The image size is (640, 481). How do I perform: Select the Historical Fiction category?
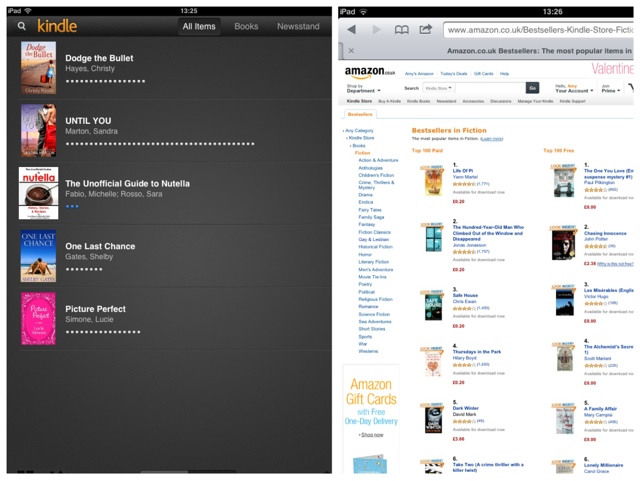(x=376, y=247)
